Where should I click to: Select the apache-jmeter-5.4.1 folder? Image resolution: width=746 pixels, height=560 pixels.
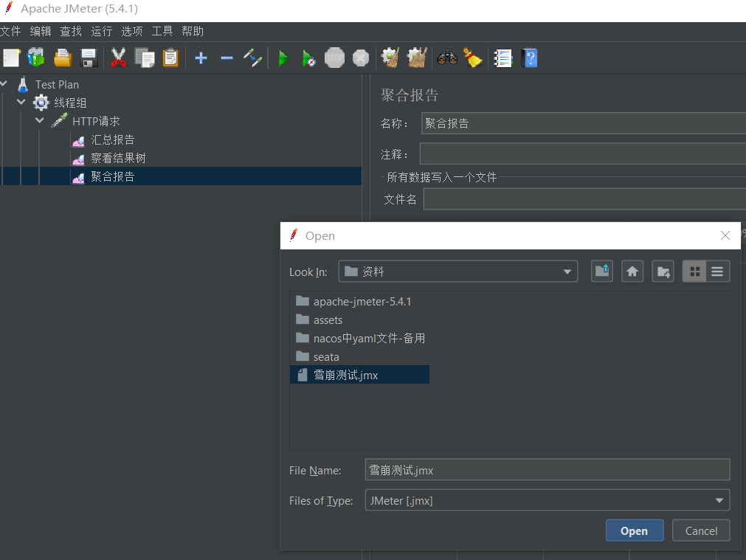click(x=362, y=302)
